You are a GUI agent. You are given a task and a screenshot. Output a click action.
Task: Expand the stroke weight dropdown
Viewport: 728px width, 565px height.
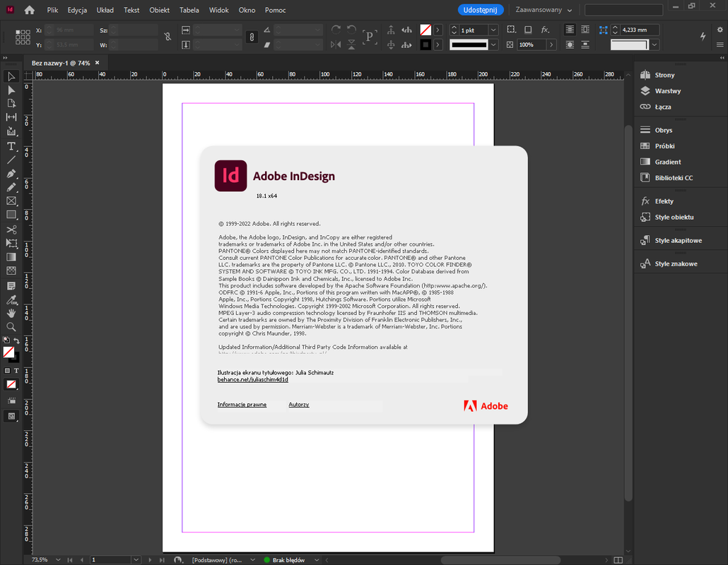493,30
